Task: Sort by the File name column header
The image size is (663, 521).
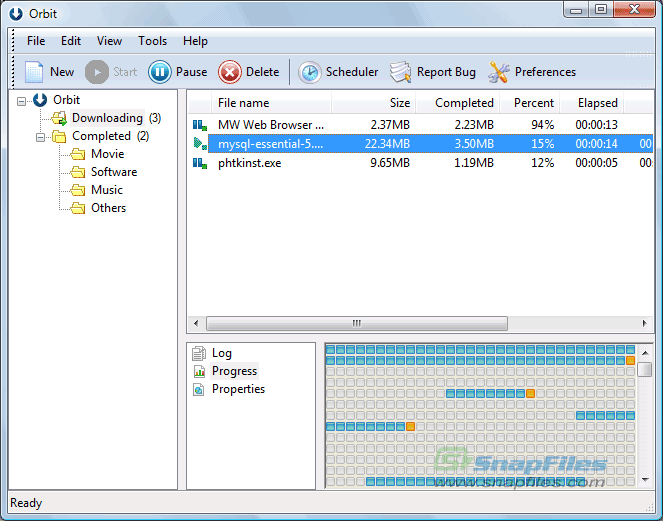Action: (271, 103)
